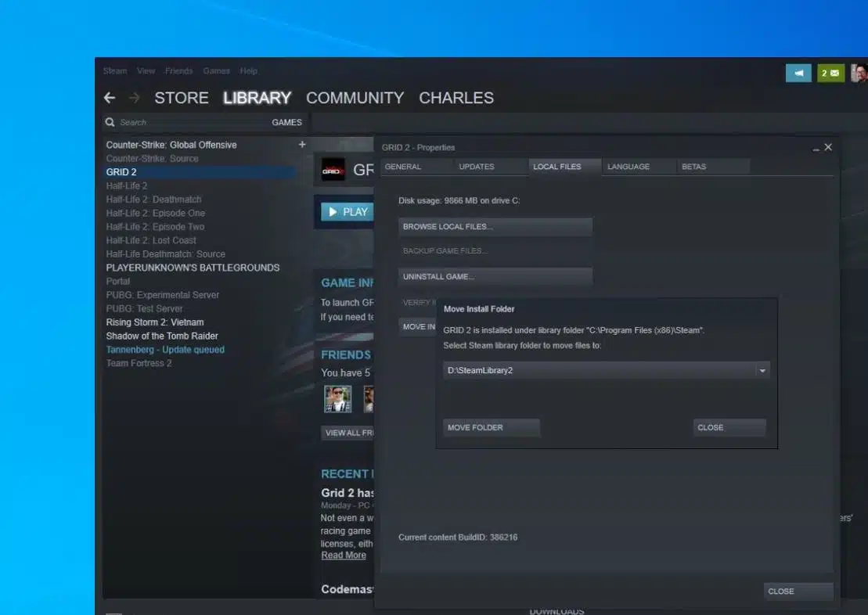This screenshot has height=615, width=868.
Task: Click the first friend avatar thumbnail
Action: pos(337,399)
